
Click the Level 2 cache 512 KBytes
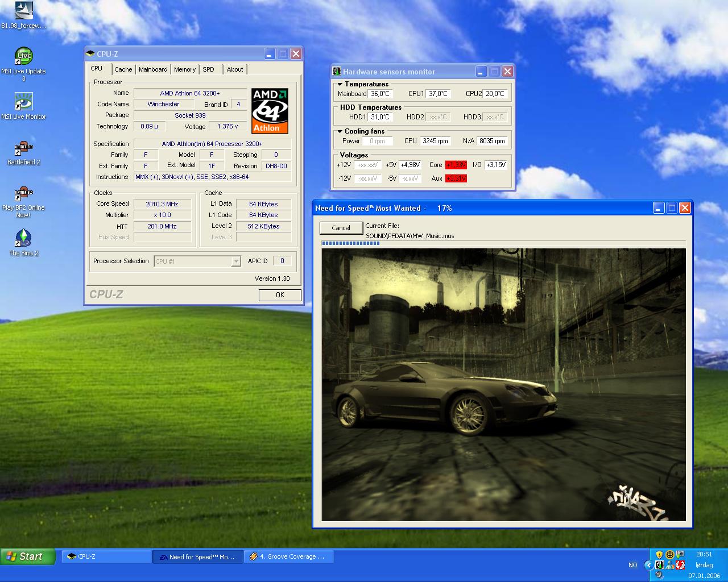click(264, 226)
